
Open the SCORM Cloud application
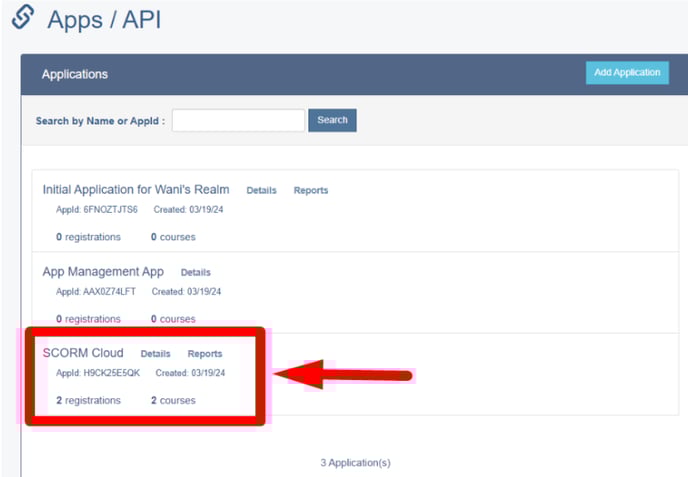[x=83, y=353]
